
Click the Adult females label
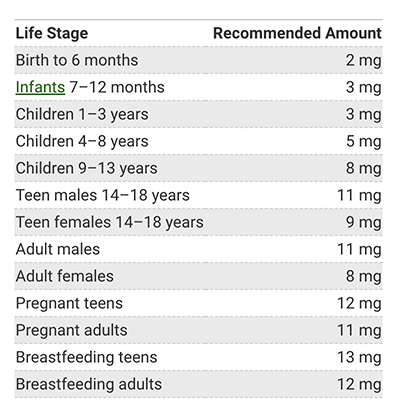tap(65, 276)
